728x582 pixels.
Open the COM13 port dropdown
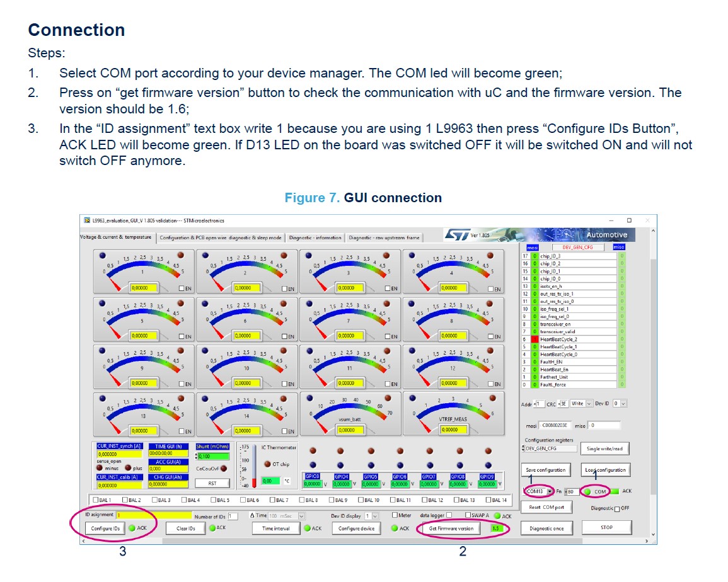[x=550, y=491]
